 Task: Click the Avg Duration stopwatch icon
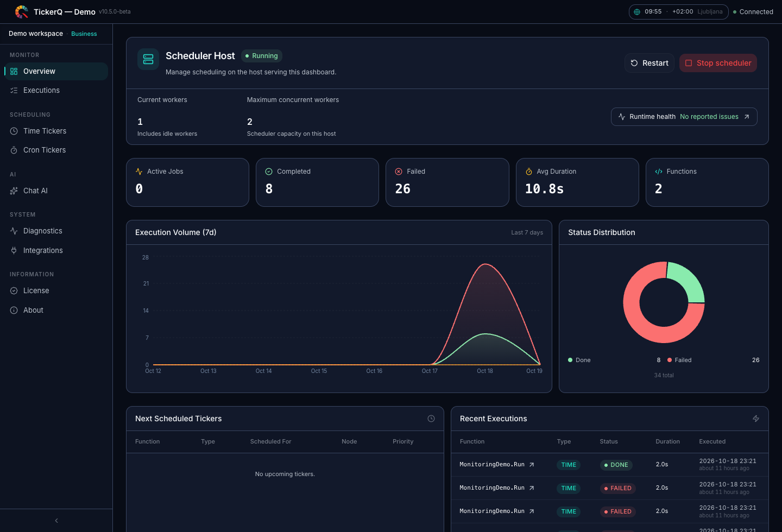click(x=529, y=172)
